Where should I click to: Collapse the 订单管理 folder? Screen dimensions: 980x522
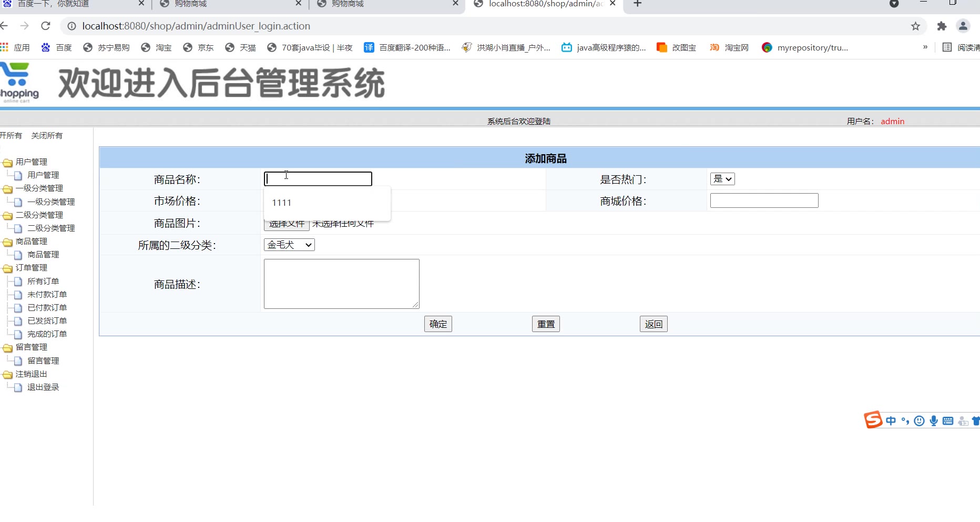point(7,268)
